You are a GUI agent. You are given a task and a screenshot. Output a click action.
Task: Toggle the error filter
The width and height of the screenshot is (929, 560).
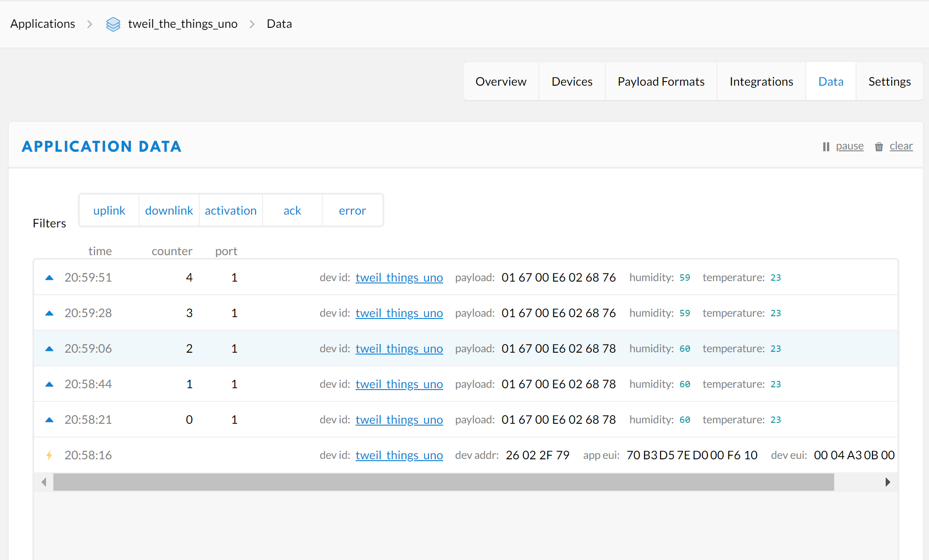pyautogui.click(x=352, y=210)
